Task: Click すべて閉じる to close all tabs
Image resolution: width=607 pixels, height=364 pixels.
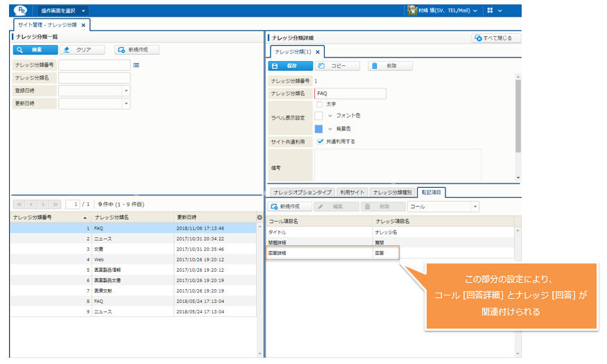Action: tap(496, 38)
